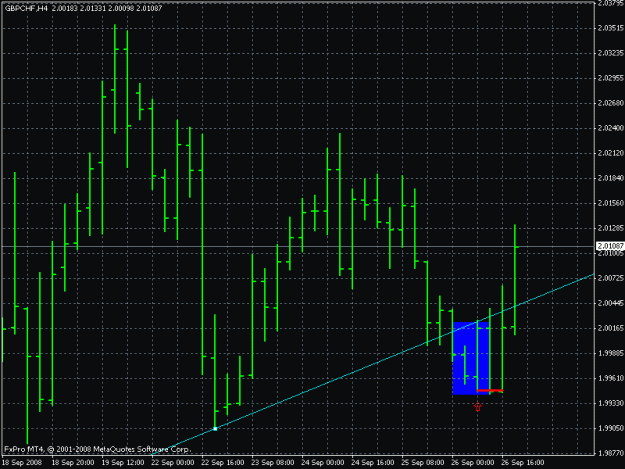
Task: Click the current price label 2.01087
Action: (610, 246)
